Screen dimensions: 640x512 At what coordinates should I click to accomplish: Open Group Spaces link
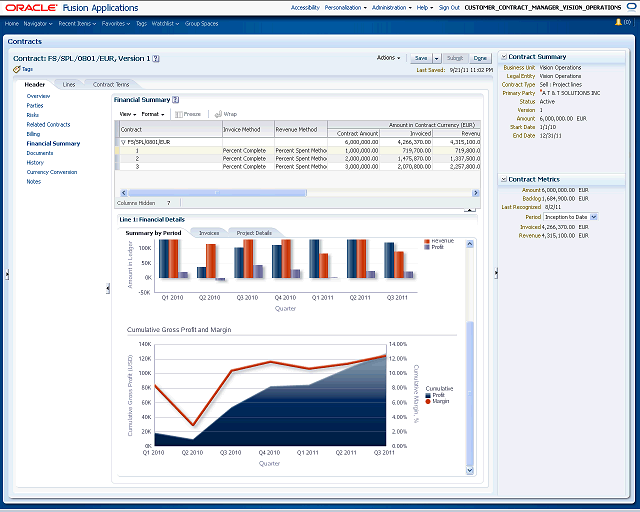(x=202, y=24)
